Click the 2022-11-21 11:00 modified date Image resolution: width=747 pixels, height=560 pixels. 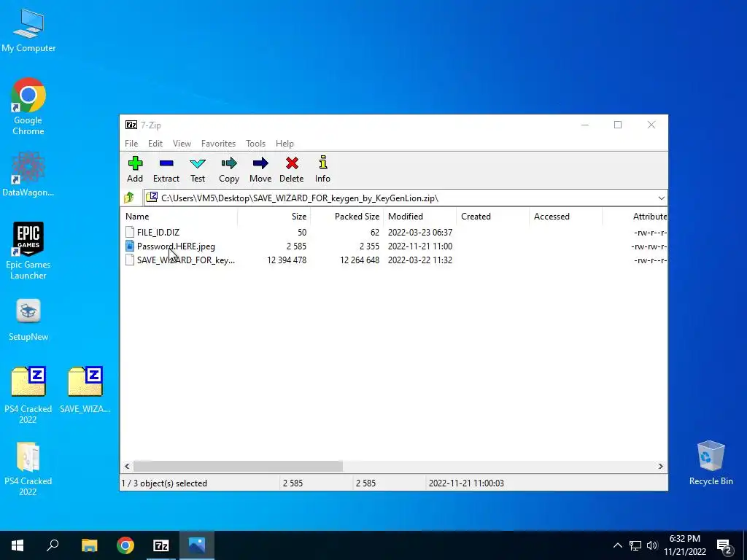tap(419, 246)
